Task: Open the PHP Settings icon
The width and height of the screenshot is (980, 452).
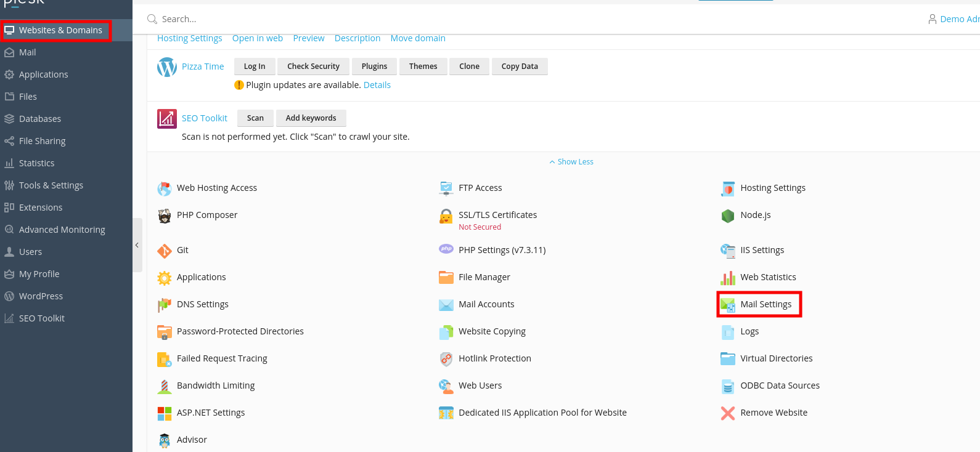Action: point(446,249)
